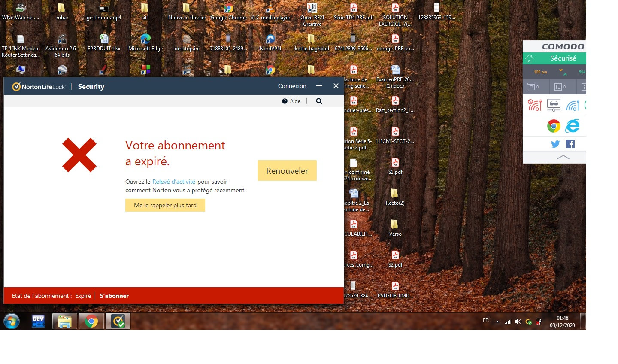Select the corrigé_PRF_ex PDF file
Screen dimensions: 618x364
(x=395, y=42)
